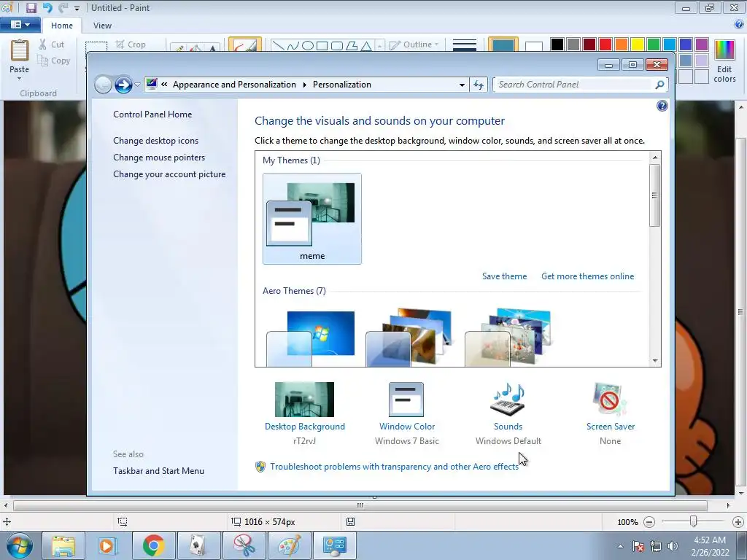Click the zoom out minus in Paint's status bar

click(x=649, y=522)
